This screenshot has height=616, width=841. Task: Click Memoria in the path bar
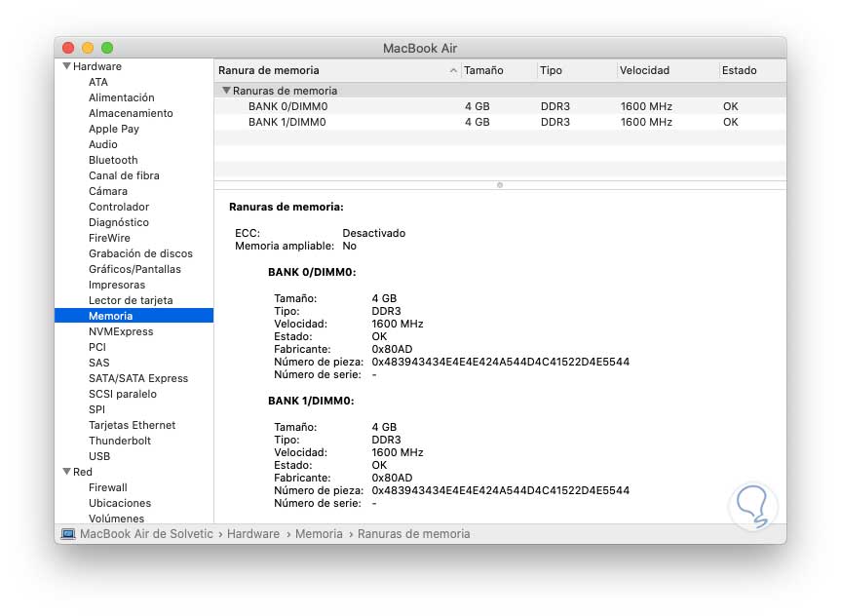319,534
